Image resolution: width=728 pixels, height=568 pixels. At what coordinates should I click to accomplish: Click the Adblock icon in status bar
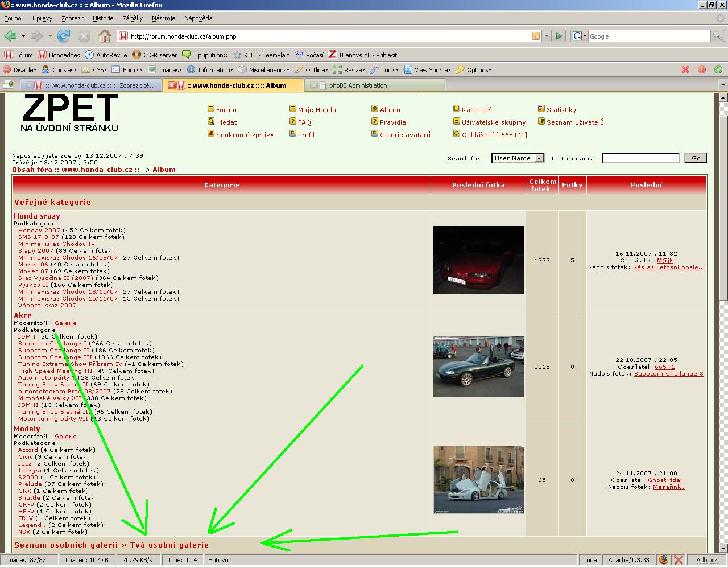(x=706, y=560)
